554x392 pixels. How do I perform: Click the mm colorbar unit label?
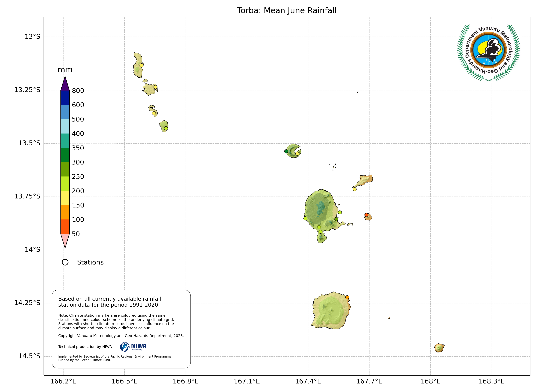click(x=65, y=70)
